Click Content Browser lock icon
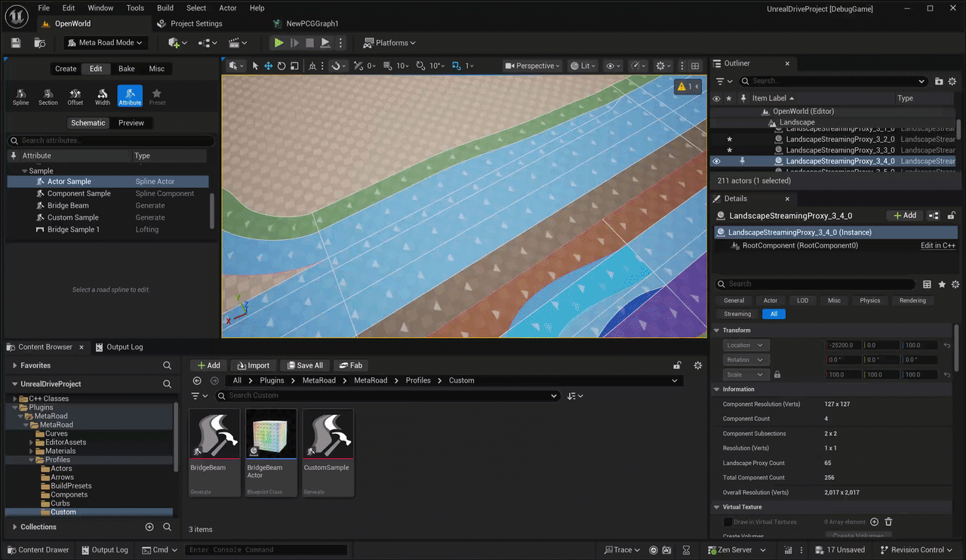This screenshot has width=966, height=560. pos(678,365)
